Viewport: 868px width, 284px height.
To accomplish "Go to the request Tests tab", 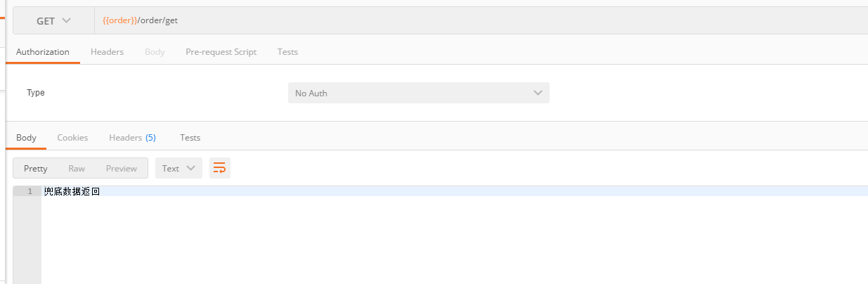I will click(x=287, y=52).
